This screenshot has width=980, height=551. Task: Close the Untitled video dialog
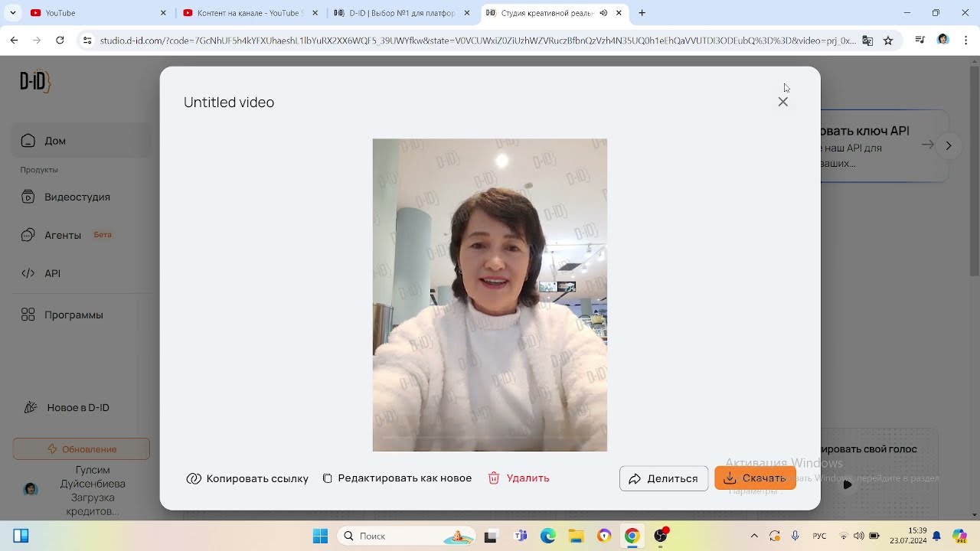click(x=782, y=102)
